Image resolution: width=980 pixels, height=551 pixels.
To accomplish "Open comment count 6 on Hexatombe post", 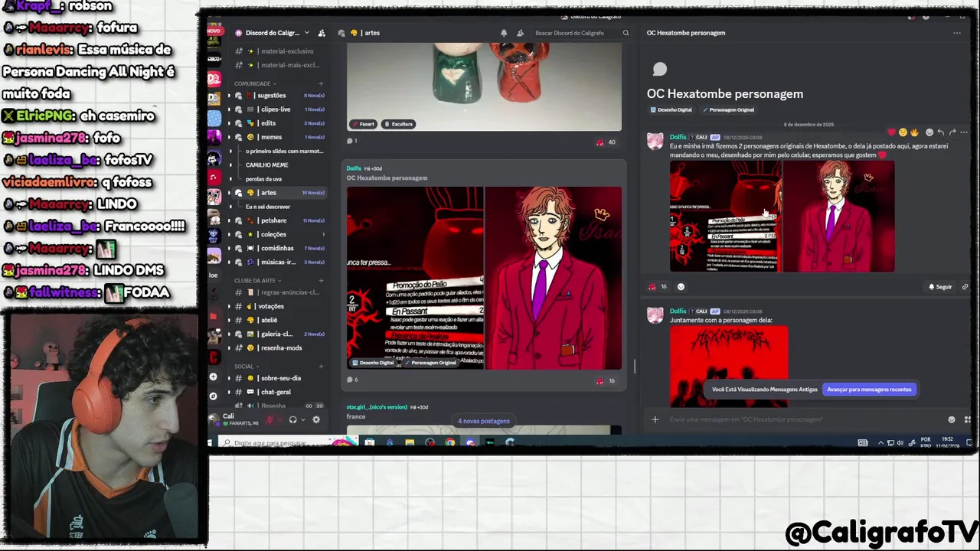I will click(352, 380).
